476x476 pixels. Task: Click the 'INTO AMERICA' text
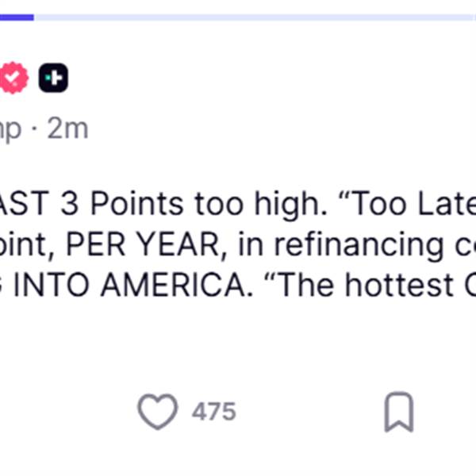pyautogui.click(x=133, y=285)
